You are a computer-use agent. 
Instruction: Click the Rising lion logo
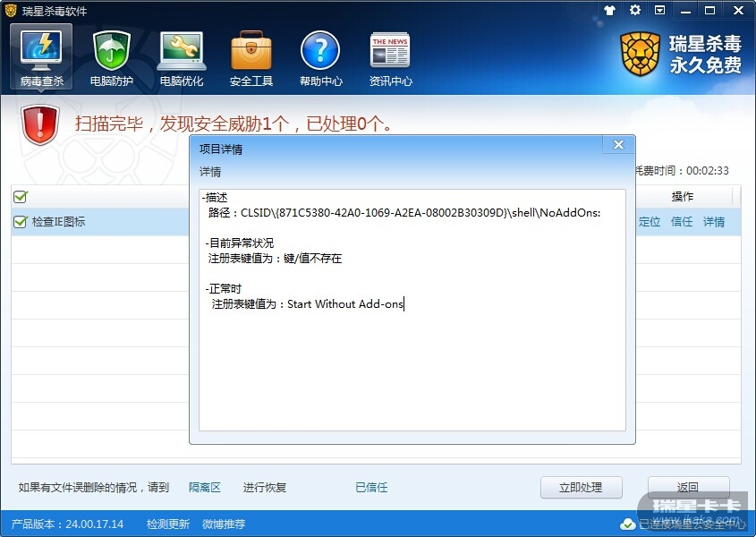pos(640,54)
